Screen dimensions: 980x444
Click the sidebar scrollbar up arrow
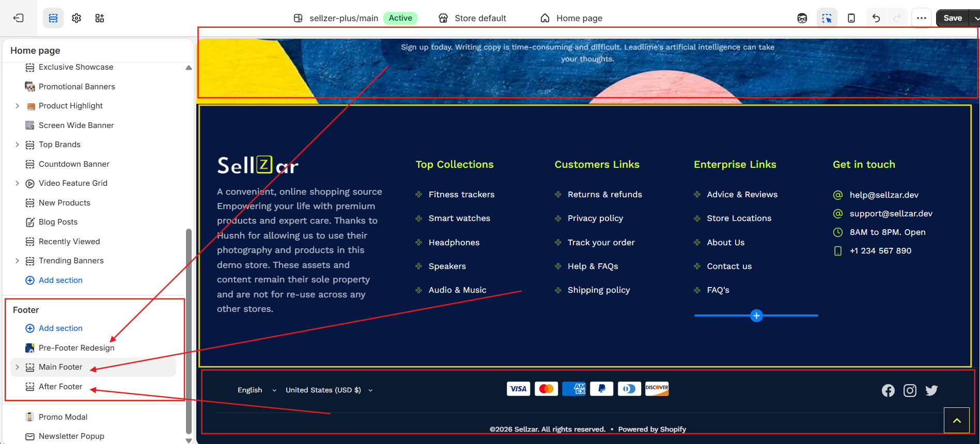click(189, 68)
